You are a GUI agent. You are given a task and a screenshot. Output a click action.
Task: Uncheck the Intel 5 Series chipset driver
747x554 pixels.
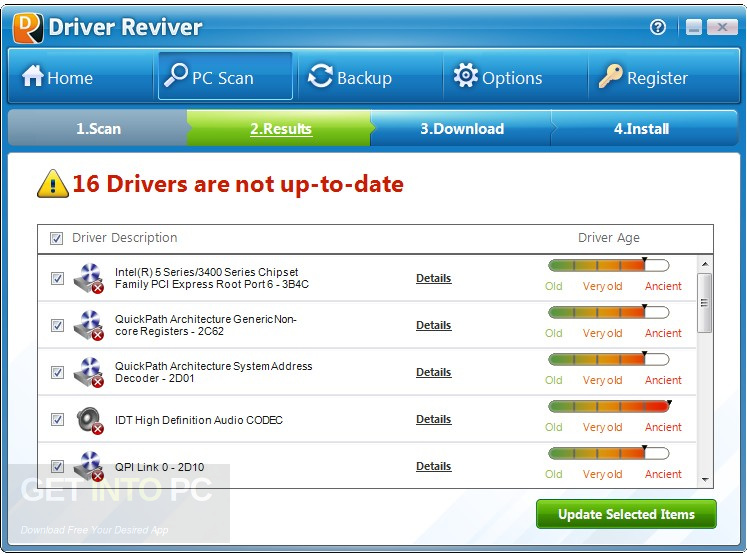click(57, 278)
